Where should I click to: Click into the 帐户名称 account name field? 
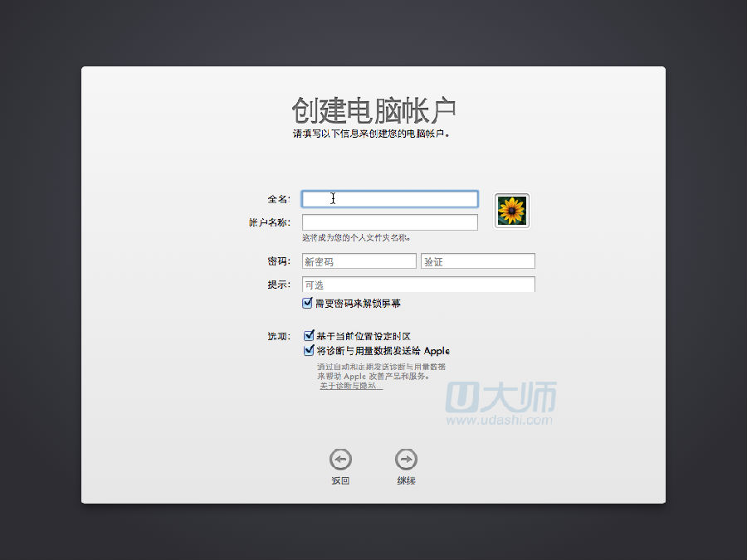(x=389, y=222)
